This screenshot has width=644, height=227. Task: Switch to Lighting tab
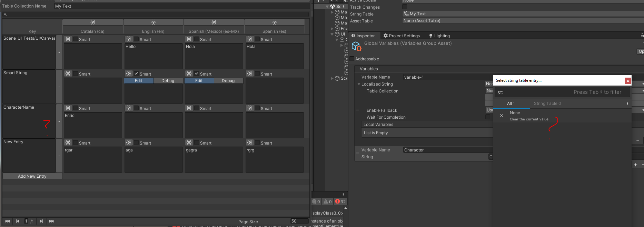[439, 36]
